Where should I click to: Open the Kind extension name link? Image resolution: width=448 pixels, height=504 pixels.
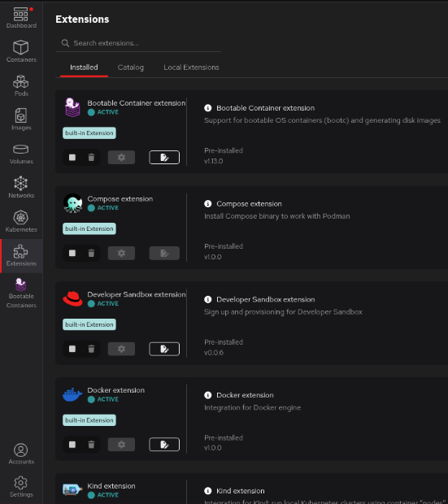[111, 486]
